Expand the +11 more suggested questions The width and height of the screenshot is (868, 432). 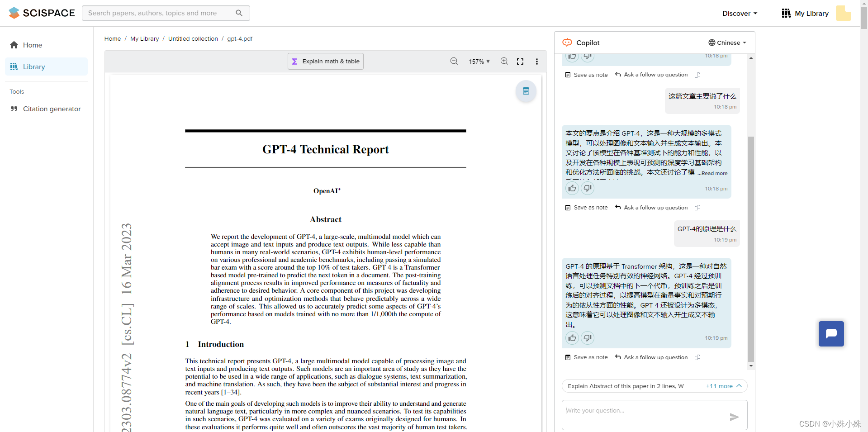(724, 386)
